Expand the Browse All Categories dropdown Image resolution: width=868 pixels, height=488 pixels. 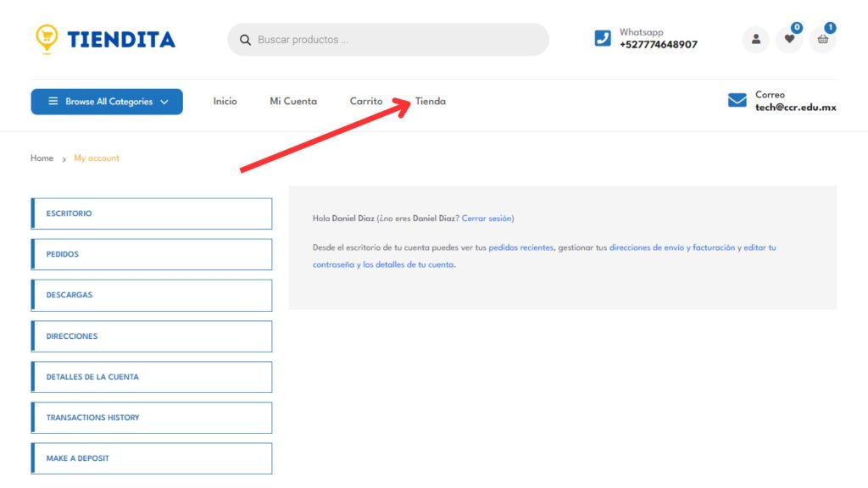pos(107,102)
